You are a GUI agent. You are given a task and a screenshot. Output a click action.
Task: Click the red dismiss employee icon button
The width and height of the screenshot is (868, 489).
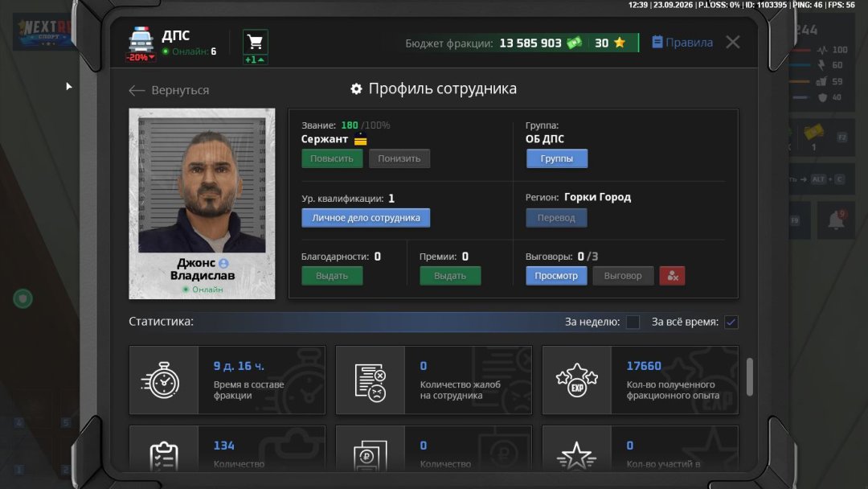coord(672,276)
